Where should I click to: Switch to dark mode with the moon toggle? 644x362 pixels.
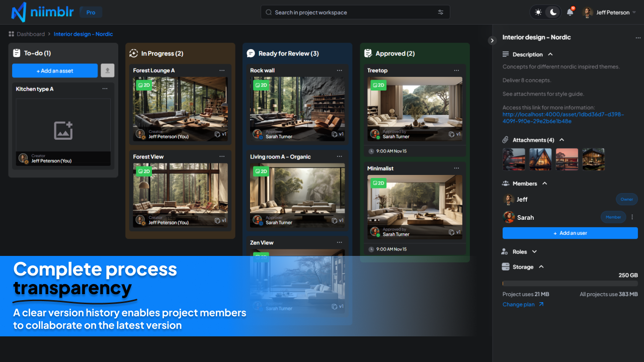coord(553,13)
